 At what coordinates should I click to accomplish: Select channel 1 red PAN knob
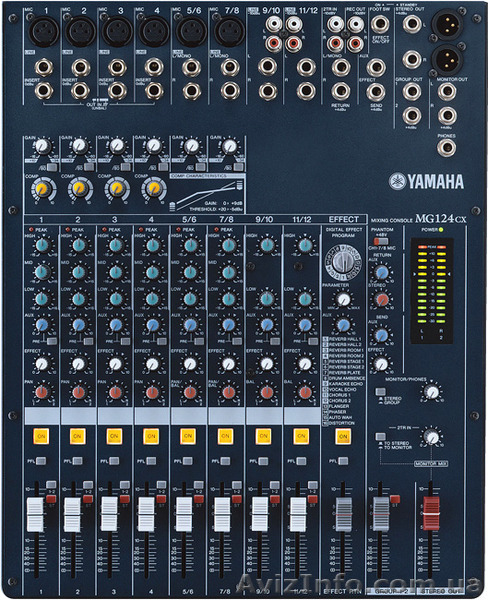tap(42, 392)
